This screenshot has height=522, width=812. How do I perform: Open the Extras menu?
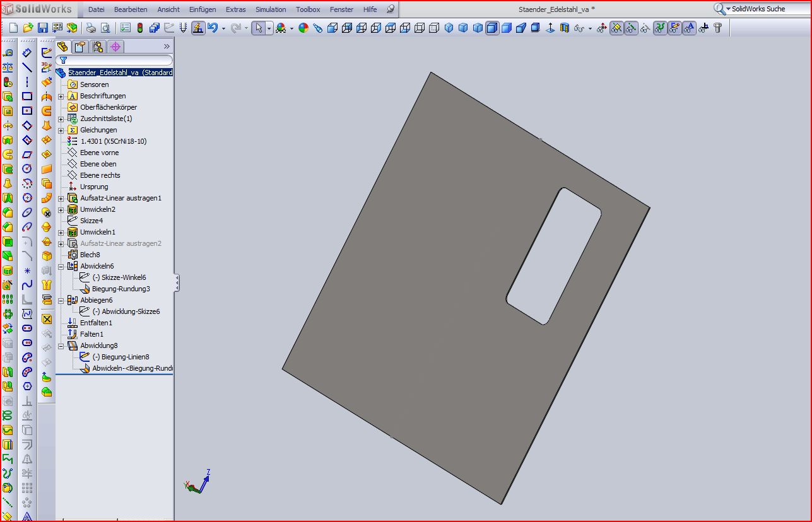tap(235, 9)
